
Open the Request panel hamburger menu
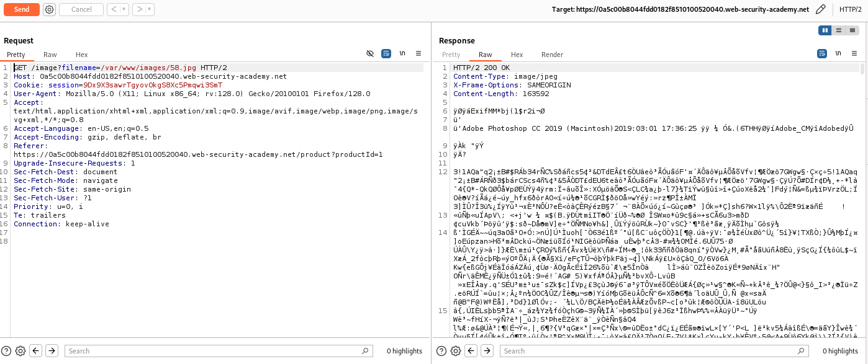click(x=418, y=54)
